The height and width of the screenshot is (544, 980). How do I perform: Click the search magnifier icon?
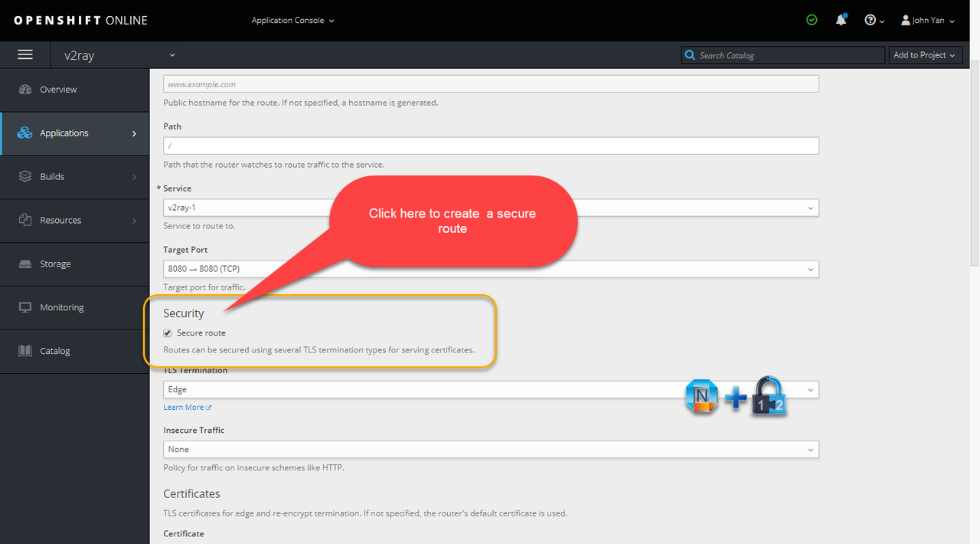click(691, 55)
